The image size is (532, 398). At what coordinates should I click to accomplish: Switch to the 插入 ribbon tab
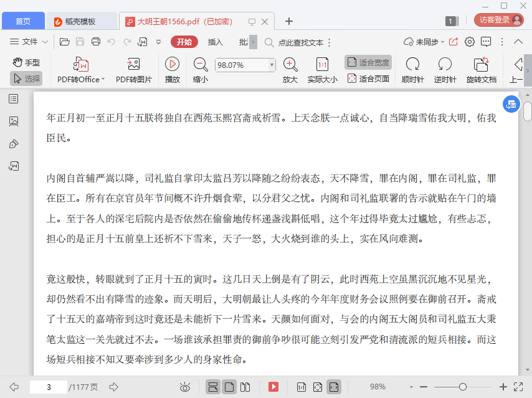(x=215, y=42)
